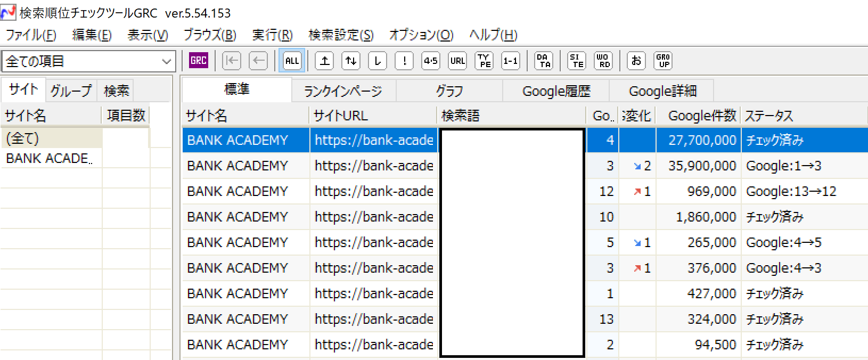The height and width of the screenshot is (360, 868).
Task: Click the 1-1 toolbar icon
Action: click(511, 61)
